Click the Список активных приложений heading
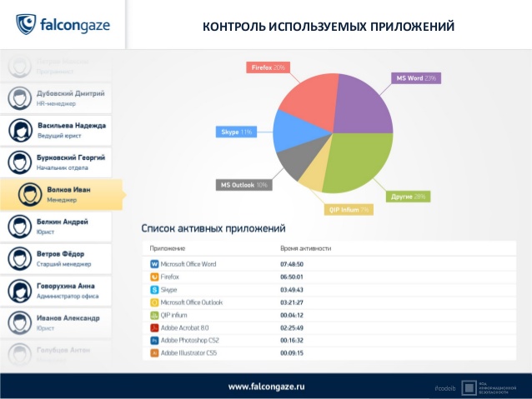Viewport: 532px width, 399px height. click(213, 228)
